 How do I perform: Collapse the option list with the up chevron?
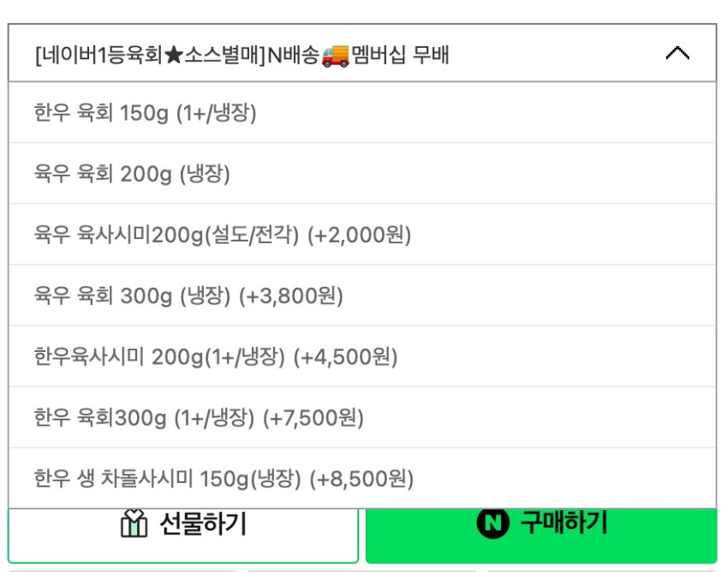click(x=677, y=54)
